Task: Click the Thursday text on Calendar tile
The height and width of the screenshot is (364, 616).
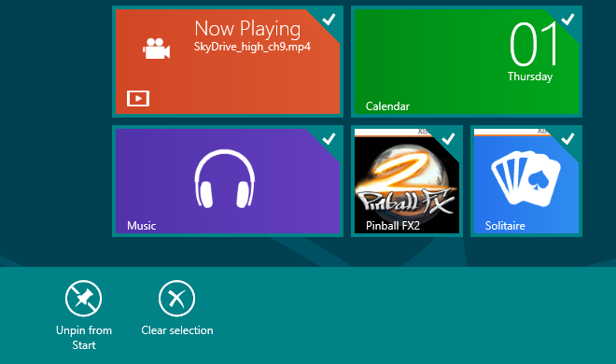Action: [530, 77]
